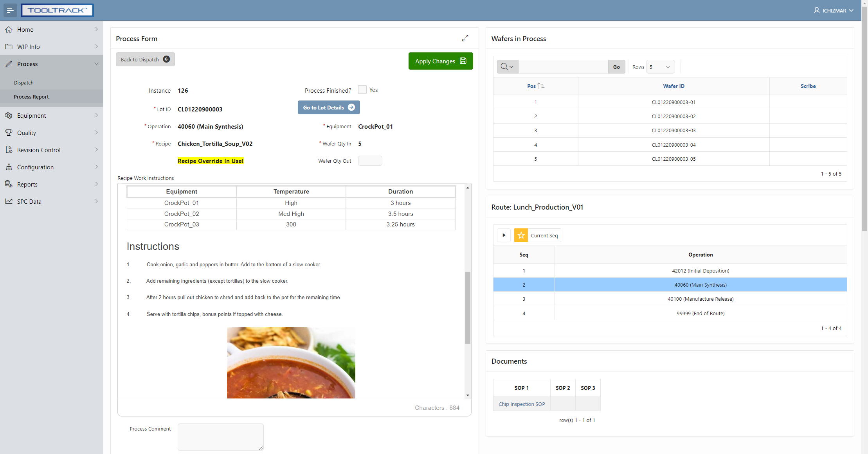Open the ICHIZMAR user menu
This screenshot has width=868, height=454.
833,11
